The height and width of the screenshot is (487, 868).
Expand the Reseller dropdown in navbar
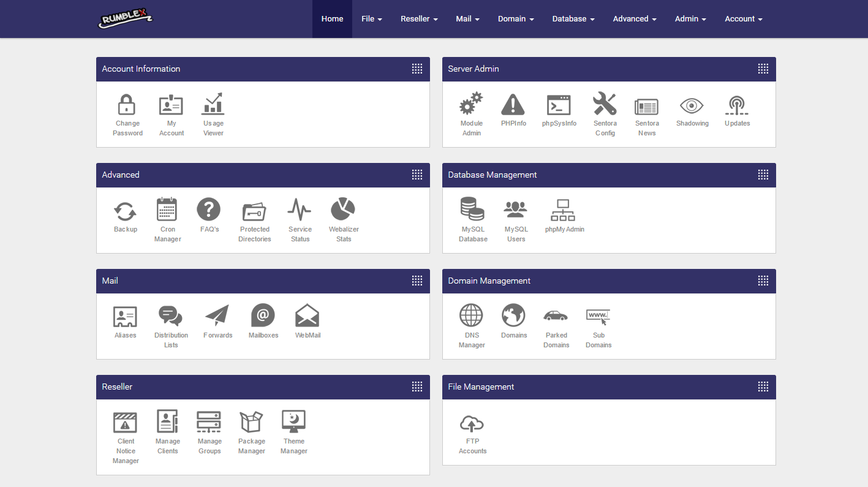click(419, 19)
